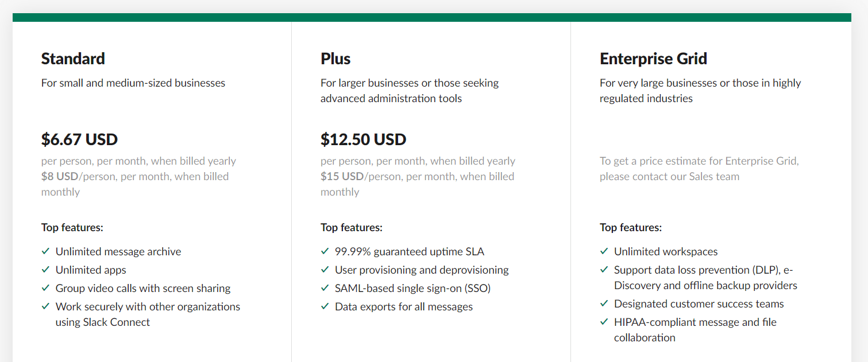Click the $8 USD monthly billing text
868x362 pixels.
(60, 177)
